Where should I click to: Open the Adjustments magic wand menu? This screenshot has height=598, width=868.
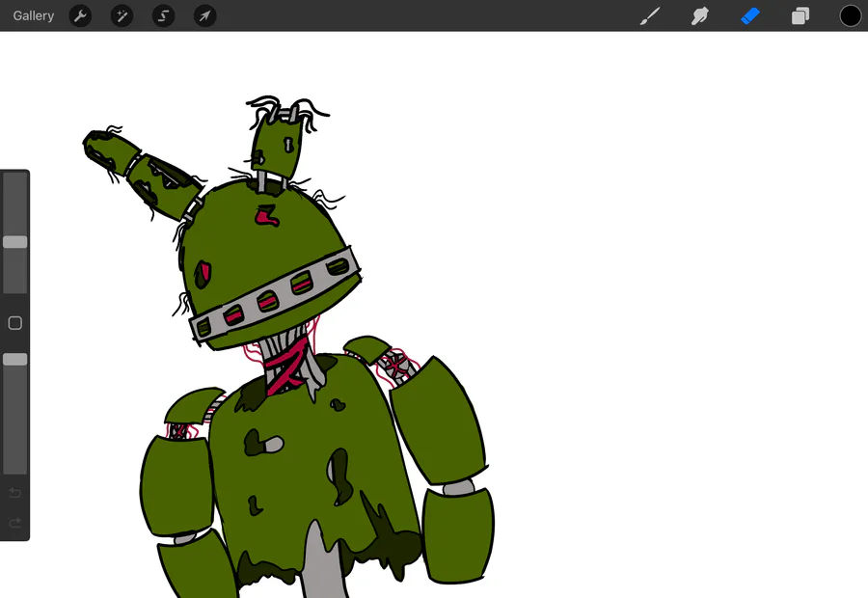[122, 16]
